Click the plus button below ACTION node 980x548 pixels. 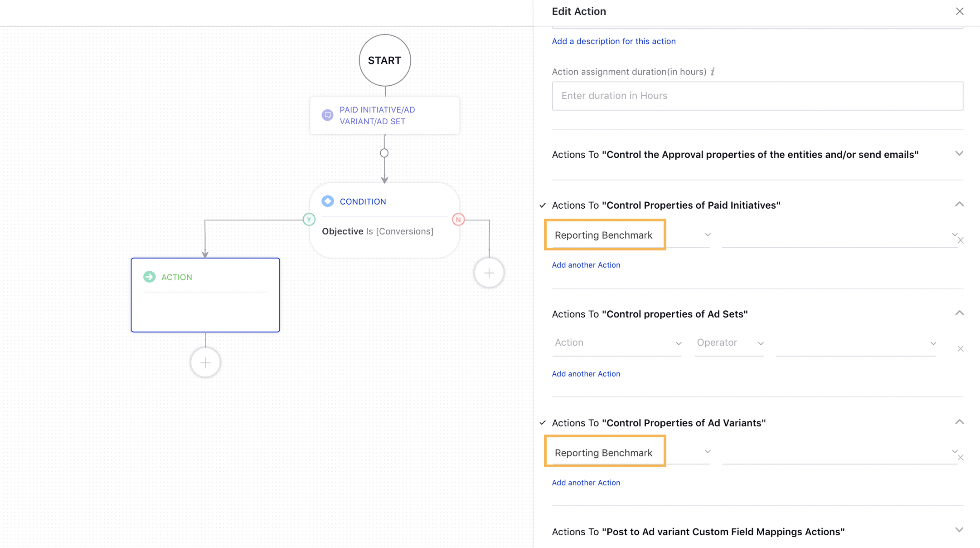[205, 363]
